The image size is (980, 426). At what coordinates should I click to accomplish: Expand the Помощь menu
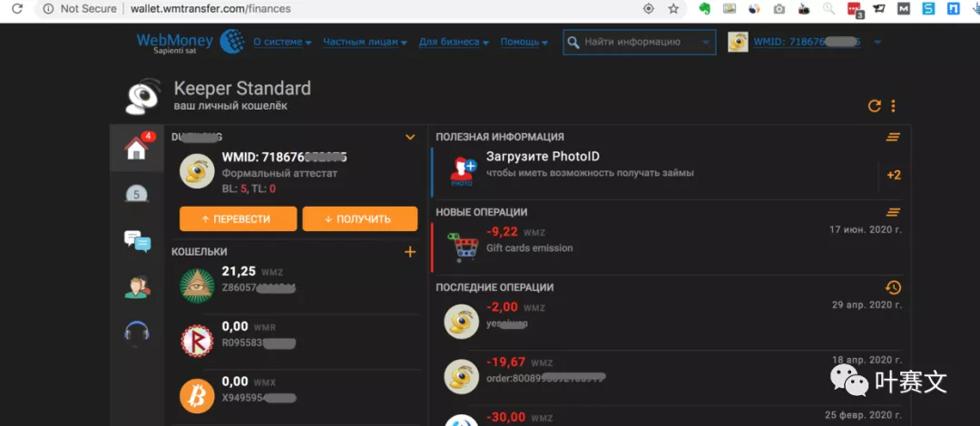(x=524, y=42)
